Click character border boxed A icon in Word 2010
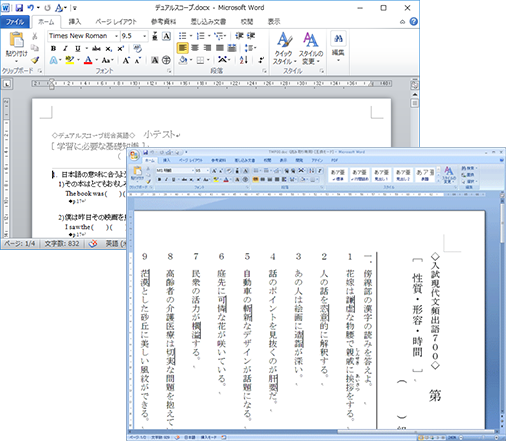The height and width of the screenshot is (441, 506). coord(166,36)
